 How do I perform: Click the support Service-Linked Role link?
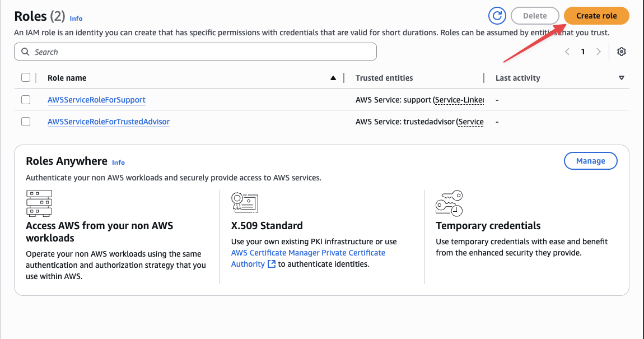tap(458, 100)
